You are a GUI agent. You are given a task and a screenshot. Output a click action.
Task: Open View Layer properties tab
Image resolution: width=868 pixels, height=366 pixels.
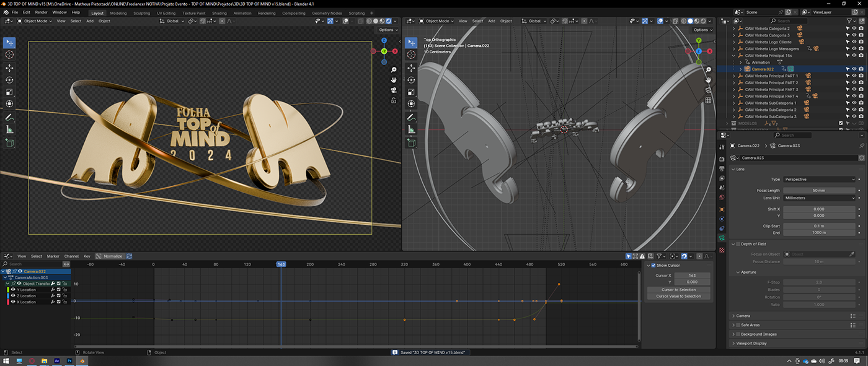(x=722, y=178)
